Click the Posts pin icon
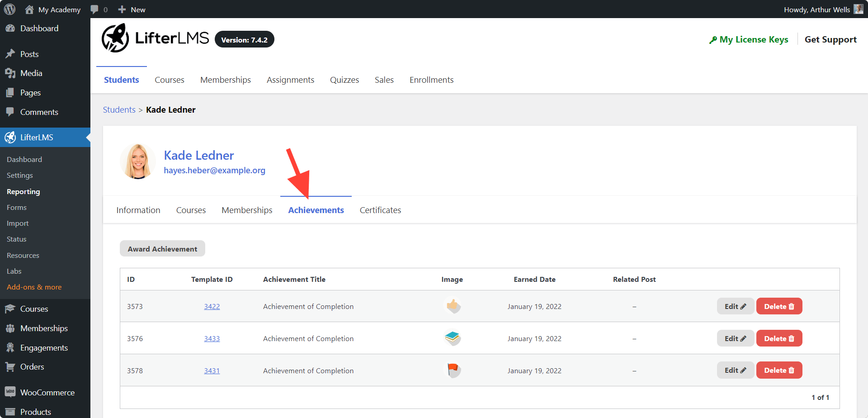This screenshot has width=868, height=418. (x=10, y=54)
